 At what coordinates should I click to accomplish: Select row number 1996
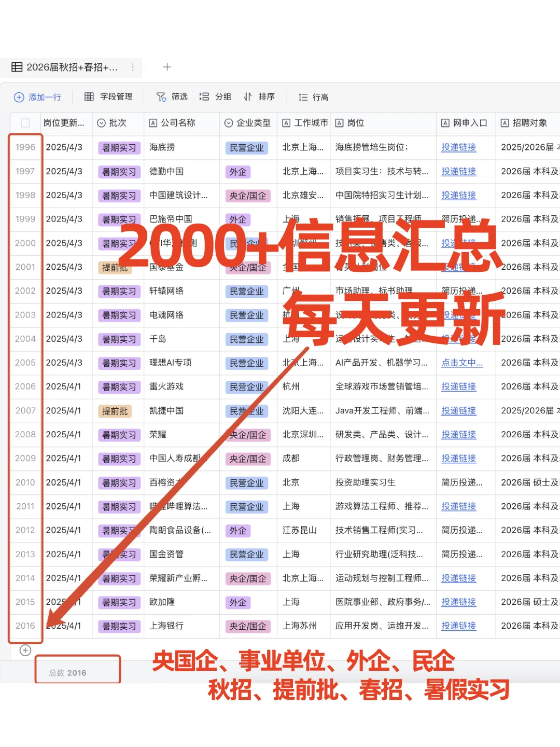point(25,147)
